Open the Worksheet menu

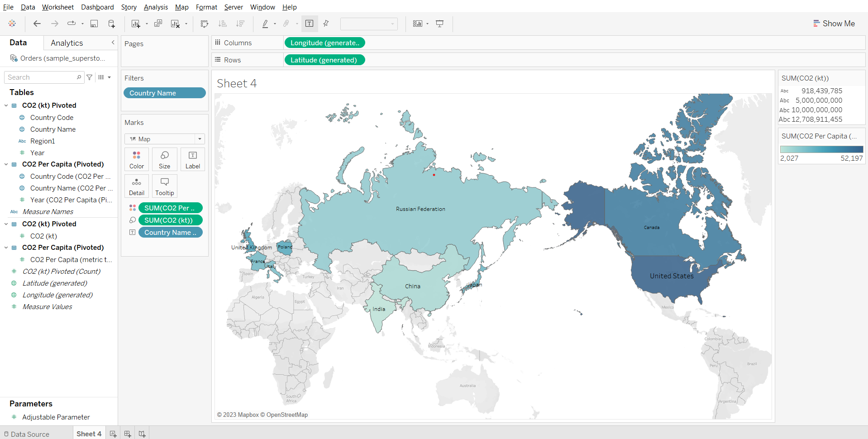click(x=57, y=7)
